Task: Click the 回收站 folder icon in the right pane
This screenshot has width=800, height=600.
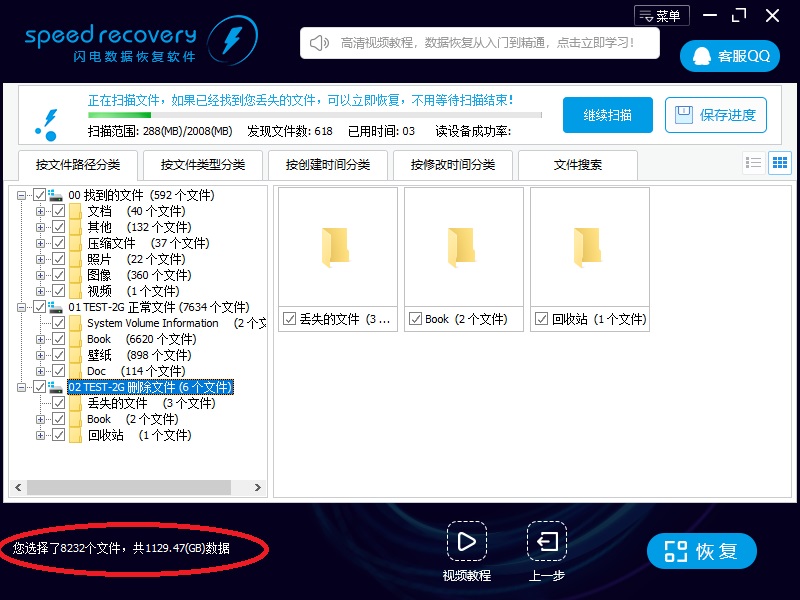Action: 589,246
